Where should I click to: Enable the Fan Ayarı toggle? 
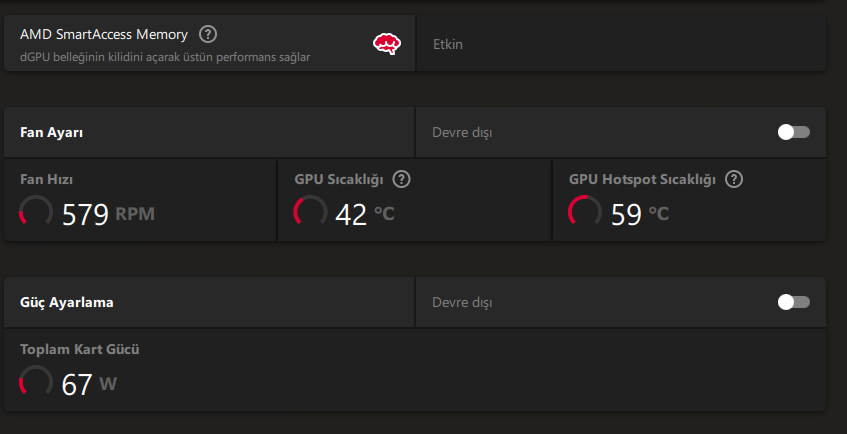point(794,132)
